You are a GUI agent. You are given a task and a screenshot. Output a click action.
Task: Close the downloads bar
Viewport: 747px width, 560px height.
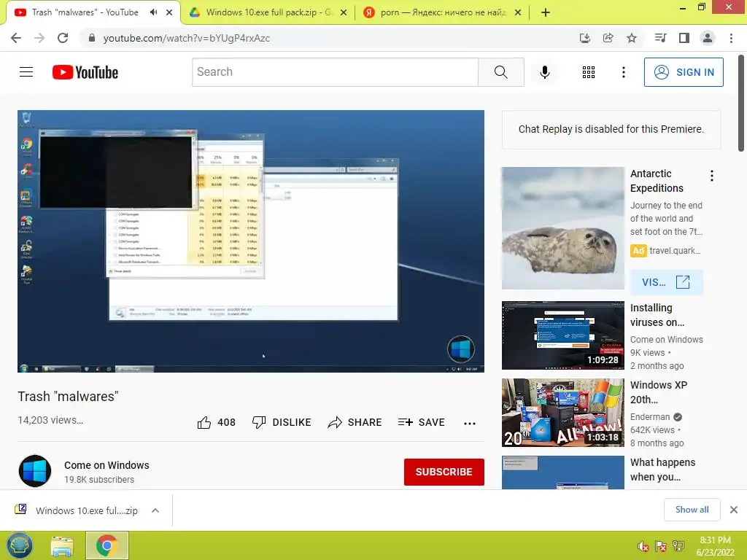pos(734,510)
